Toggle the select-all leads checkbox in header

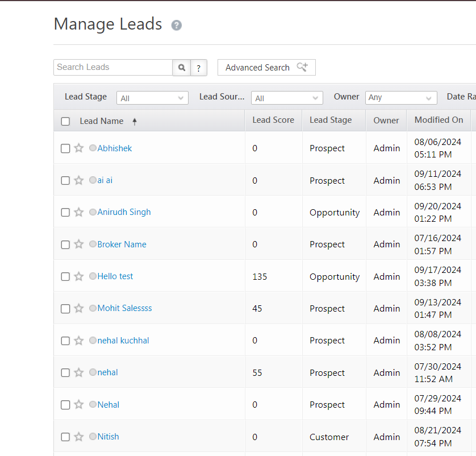coord(65,122)
